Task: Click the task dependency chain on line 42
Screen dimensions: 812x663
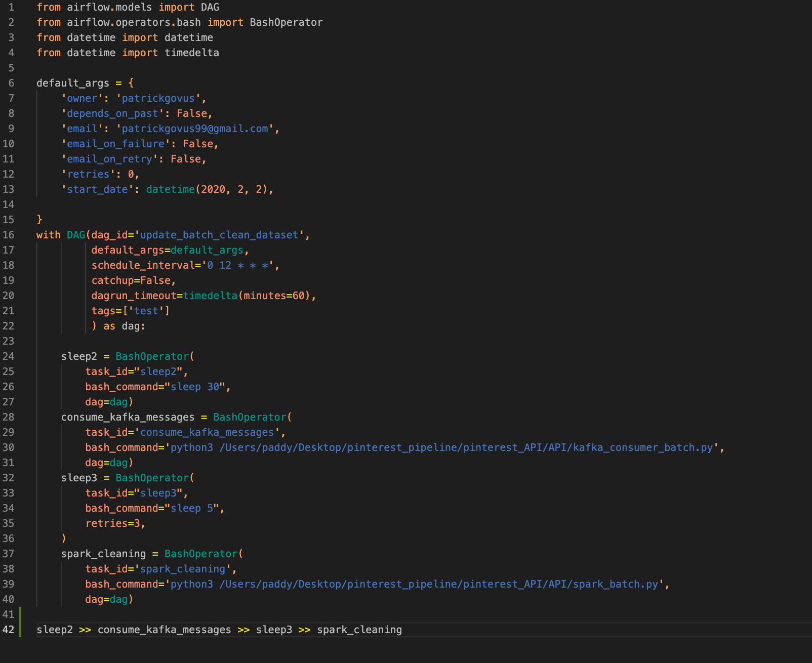Action: pyautogui.click(x=218, y=630)
